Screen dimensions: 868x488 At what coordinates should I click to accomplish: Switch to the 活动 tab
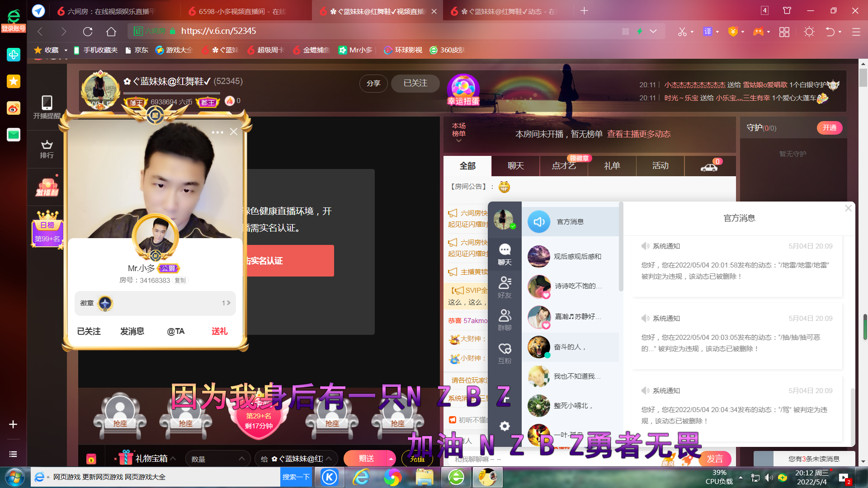coord(660,166)
